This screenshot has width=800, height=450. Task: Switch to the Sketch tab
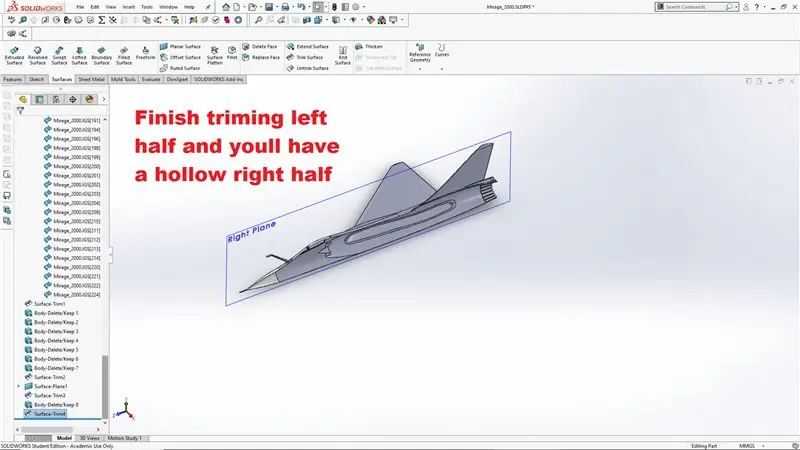[36, 80]
